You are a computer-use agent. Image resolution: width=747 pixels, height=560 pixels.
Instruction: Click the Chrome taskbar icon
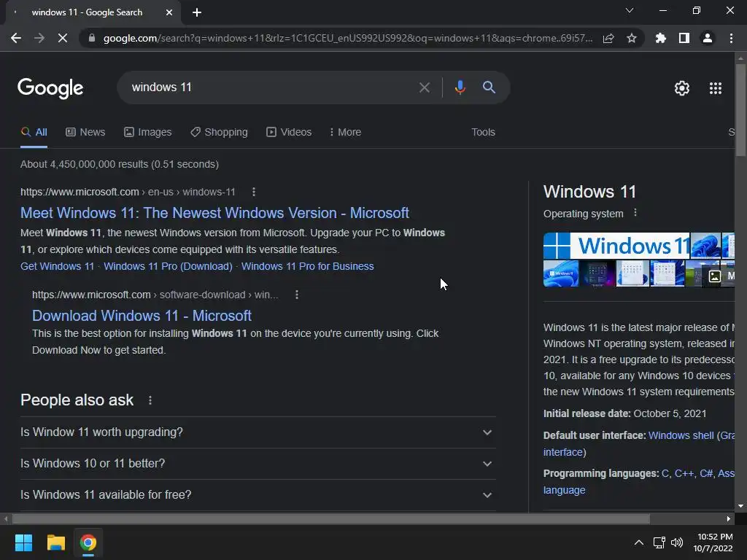[88, 542]
